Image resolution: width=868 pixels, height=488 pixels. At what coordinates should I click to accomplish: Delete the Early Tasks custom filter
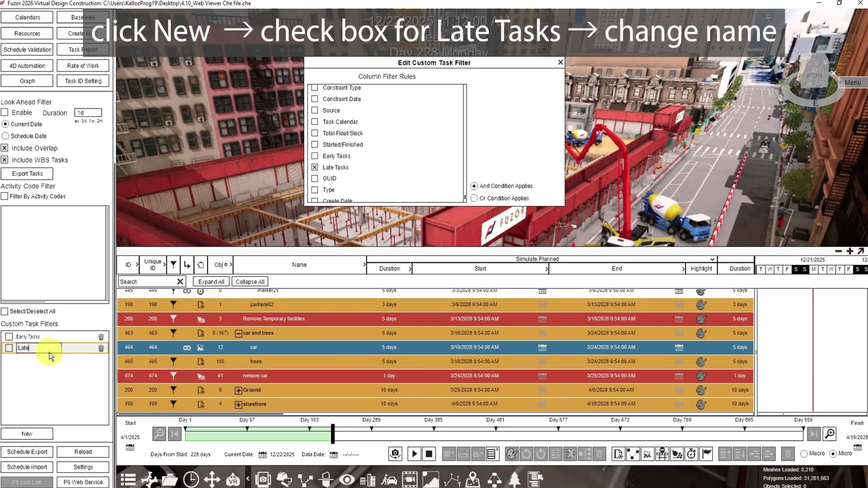101,337
